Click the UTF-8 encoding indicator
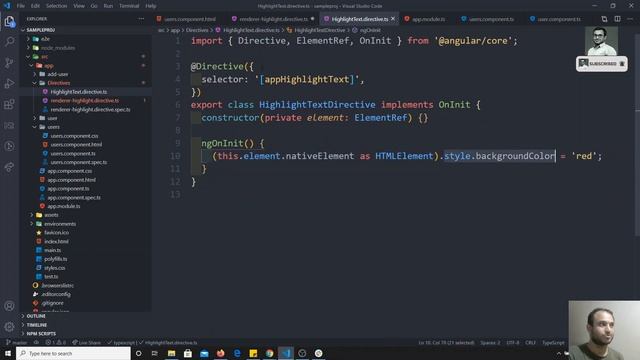 513,342
